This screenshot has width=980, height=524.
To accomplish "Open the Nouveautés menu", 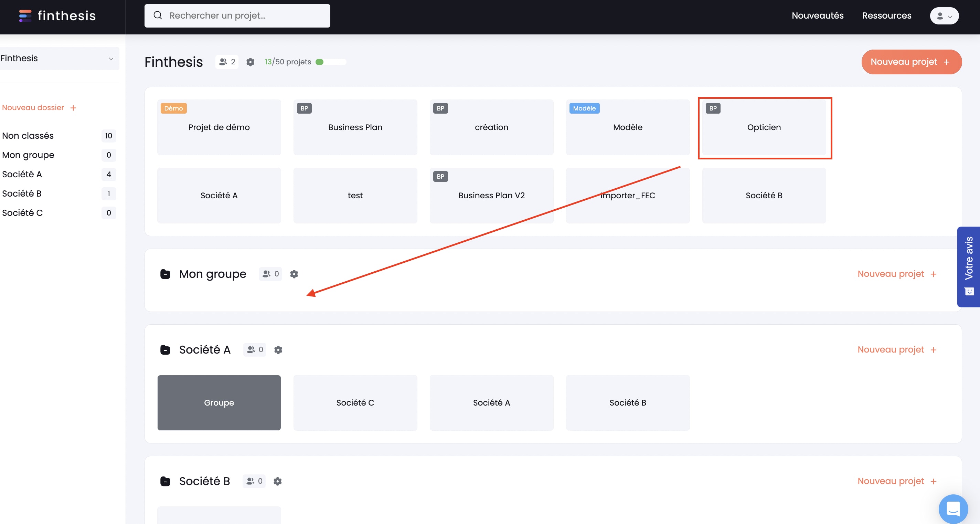I will (818, 15).
